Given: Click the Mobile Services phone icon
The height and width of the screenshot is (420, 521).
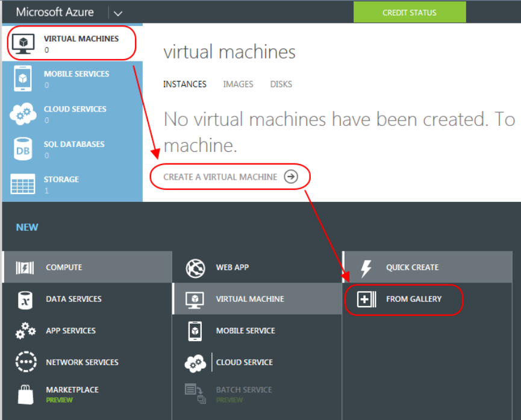Looking at the screenshot, I should pyautogui.click(x=23, y=78).
